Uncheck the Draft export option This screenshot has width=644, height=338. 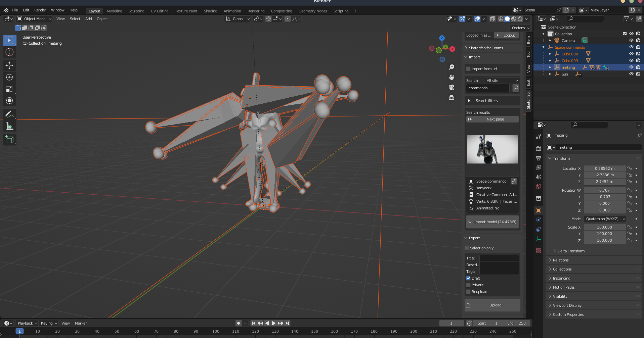point(468,278)
